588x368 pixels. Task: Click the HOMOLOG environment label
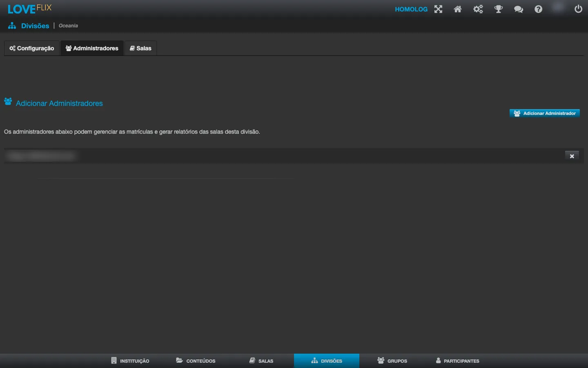(x=411, y=9)
